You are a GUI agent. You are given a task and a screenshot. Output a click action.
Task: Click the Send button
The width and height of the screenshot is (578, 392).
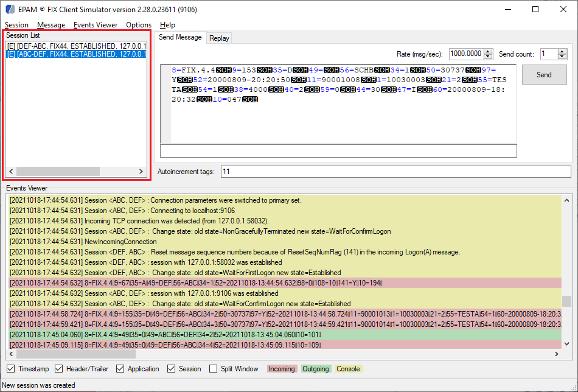pos(544,74)
